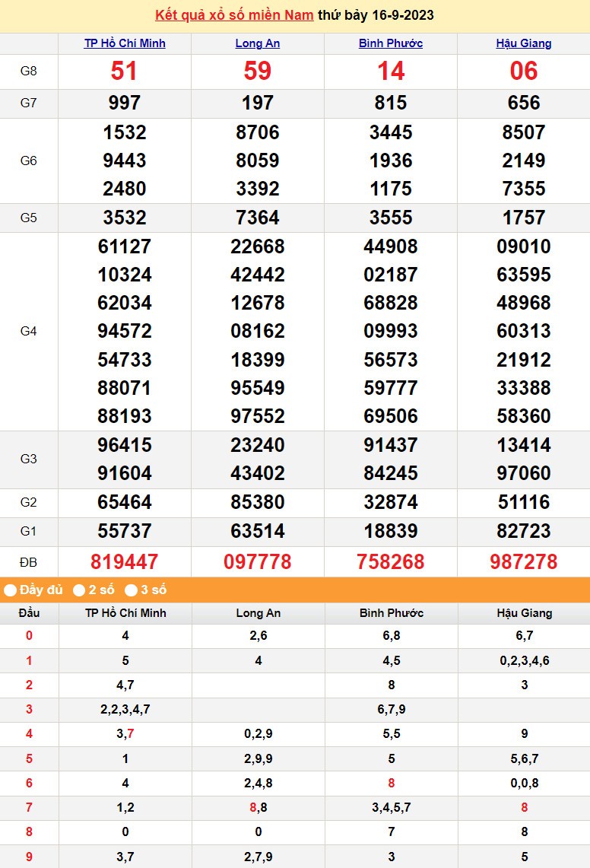590x868 pixels.
Task: Select the 'Đầy đủ' radio option
Action: (x=11, y=590)
